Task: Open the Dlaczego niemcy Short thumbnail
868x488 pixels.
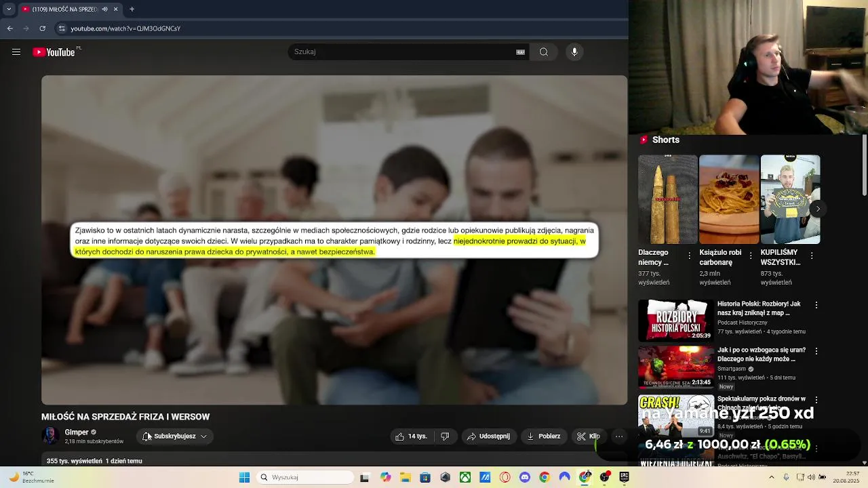Action: (667, 199)
